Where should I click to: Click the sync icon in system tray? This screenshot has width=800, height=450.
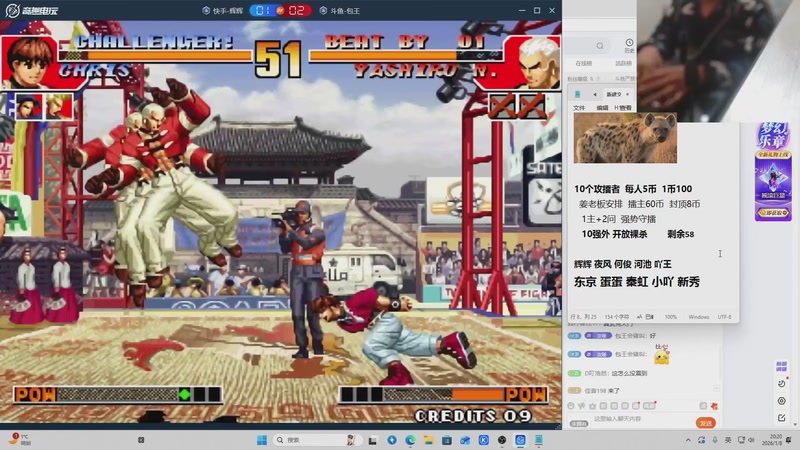(702, 440)
